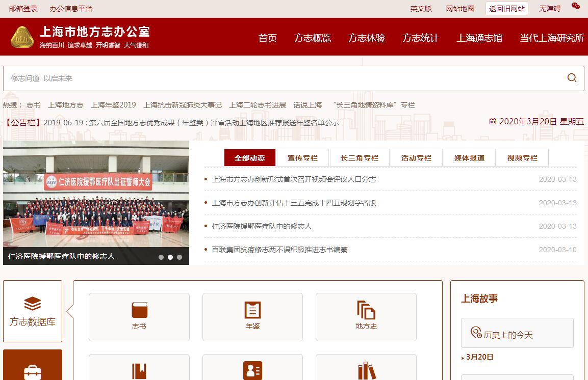Select the first carousel dot indicator
588x380 pixels.
click(x=161, y=257)
